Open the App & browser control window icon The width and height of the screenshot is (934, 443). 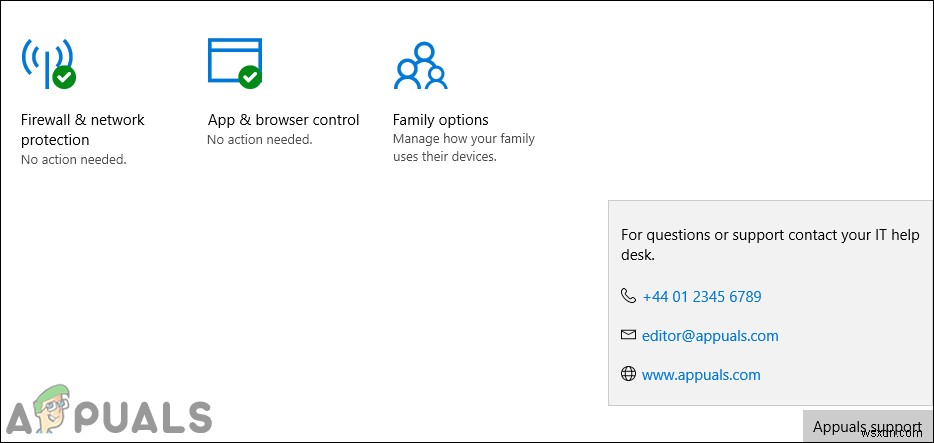tap(234, 59)
